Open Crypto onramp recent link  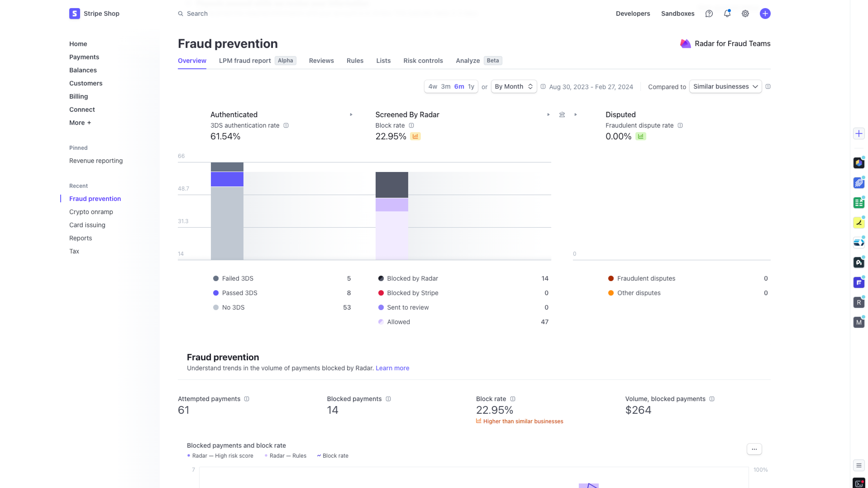click(x=91, y=212)
